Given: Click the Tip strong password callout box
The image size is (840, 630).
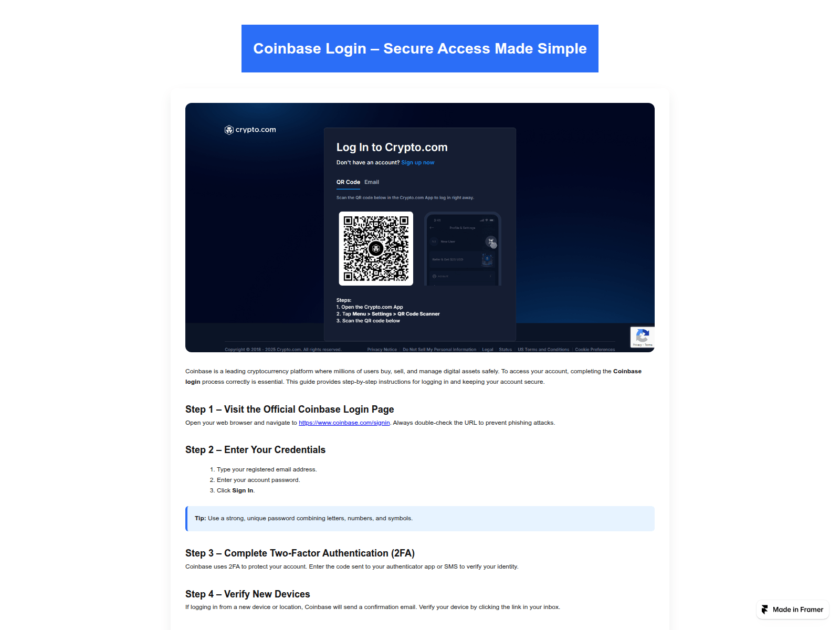Looking at the screenshot, I should point(420,519).
